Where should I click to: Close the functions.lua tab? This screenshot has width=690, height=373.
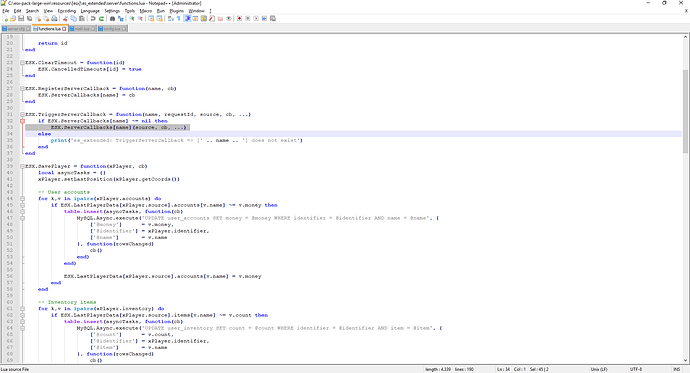64,29
